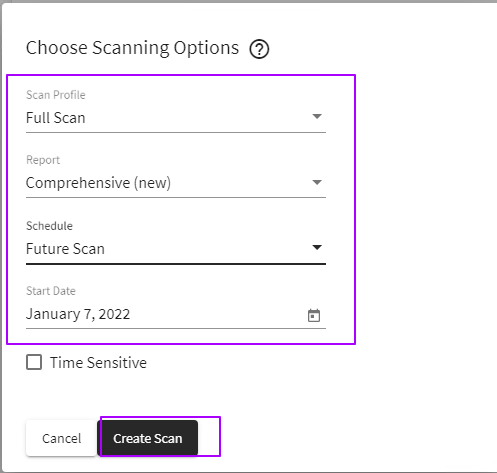The width and height of the screenshot is (497, 473).
Task: Open the Future Scan schedule dropdown
Action: (x=176, y=249)
